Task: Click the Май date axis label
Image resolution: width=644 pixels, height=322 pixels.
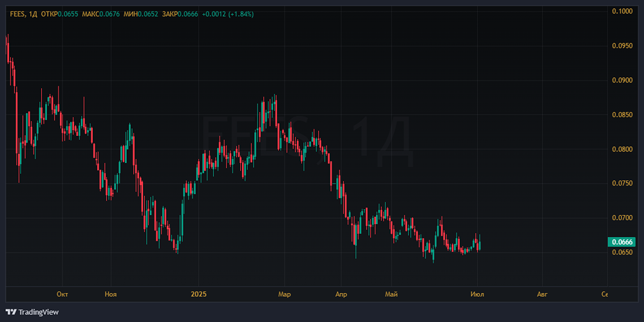Action: coord(392,294)
